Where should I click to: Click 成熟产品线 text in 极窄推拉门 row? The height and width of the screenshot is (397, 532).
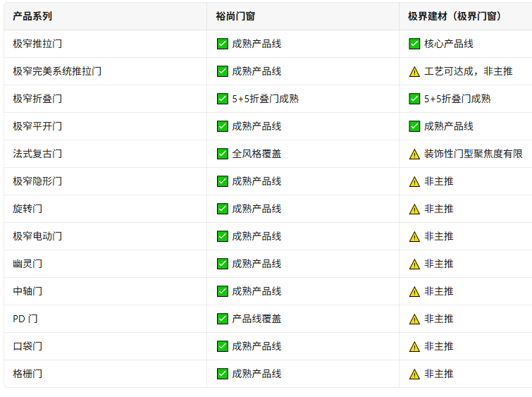pyautogui.click(x=256, y=44)
